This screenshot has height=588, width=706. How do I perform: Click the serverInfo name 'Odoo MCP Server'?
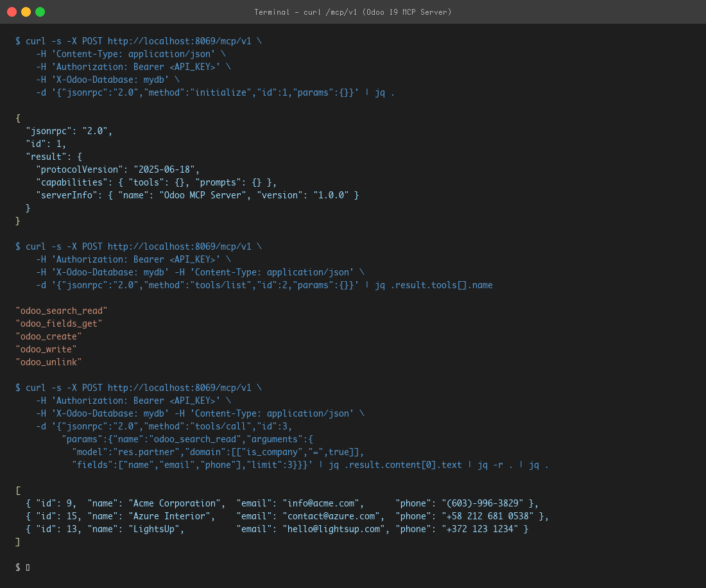(x=203, y=195)
